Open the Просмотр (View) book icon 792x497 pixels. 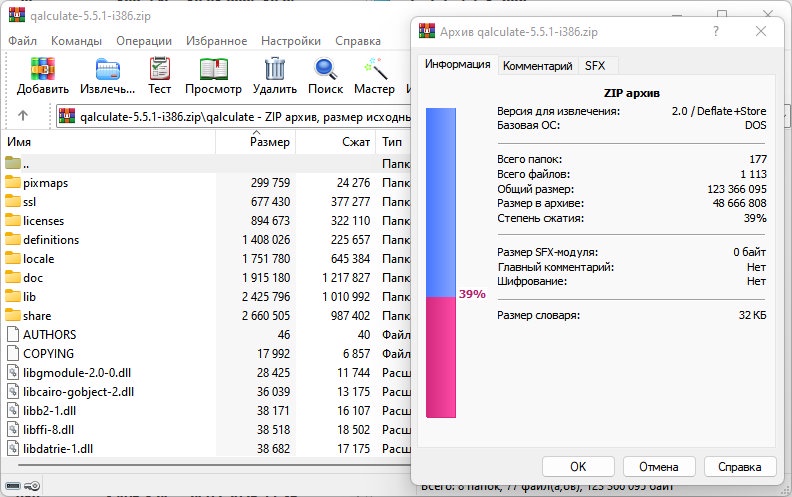[x=213, y=69]
